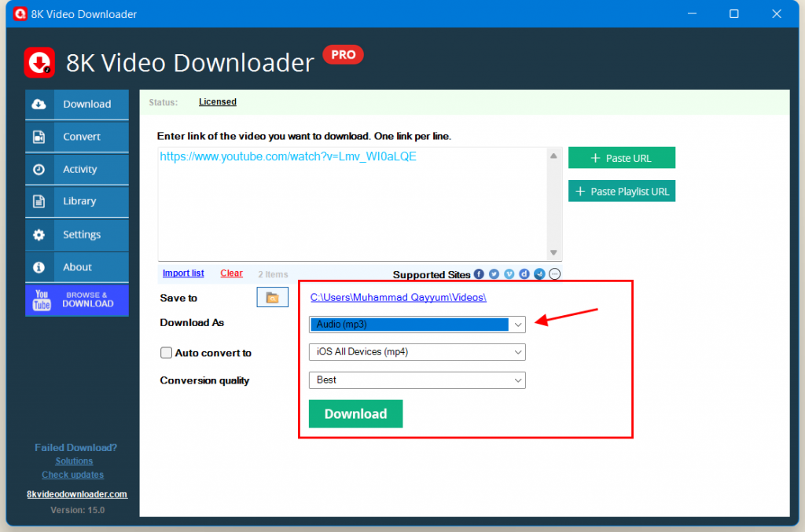Click the title bar app icon
The image size is (805, 532).
(x=20, y=14)
